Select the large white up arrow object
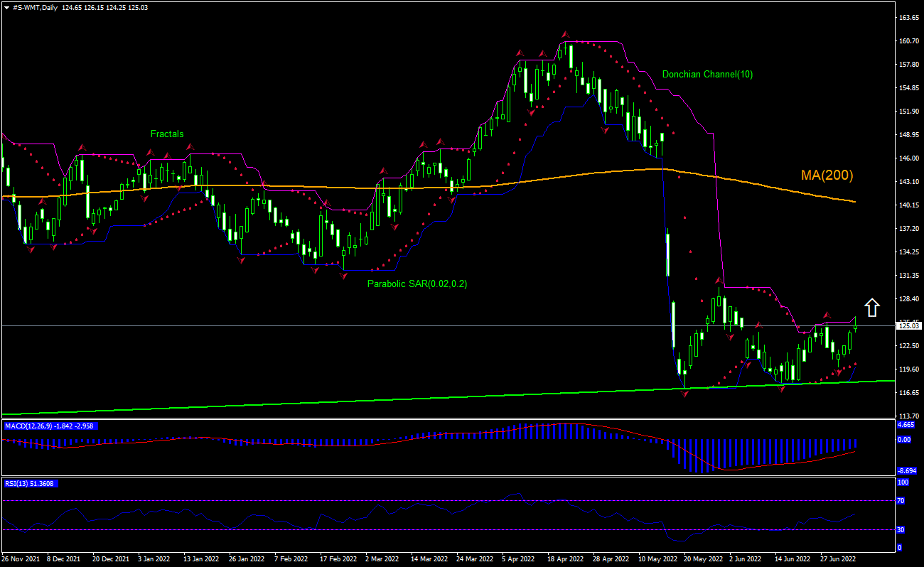Viewport: 924px width, 567px height. (872, 308)
